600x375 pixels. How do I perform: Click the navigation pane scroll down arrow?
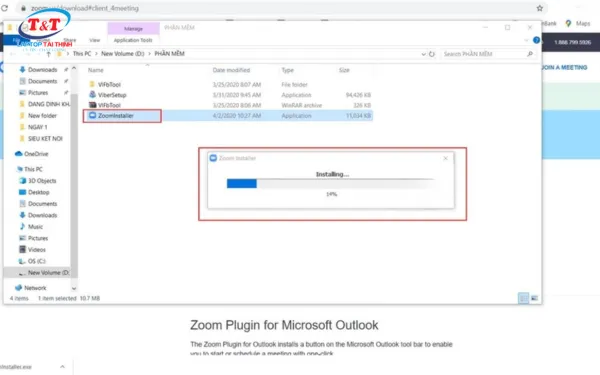74,289
